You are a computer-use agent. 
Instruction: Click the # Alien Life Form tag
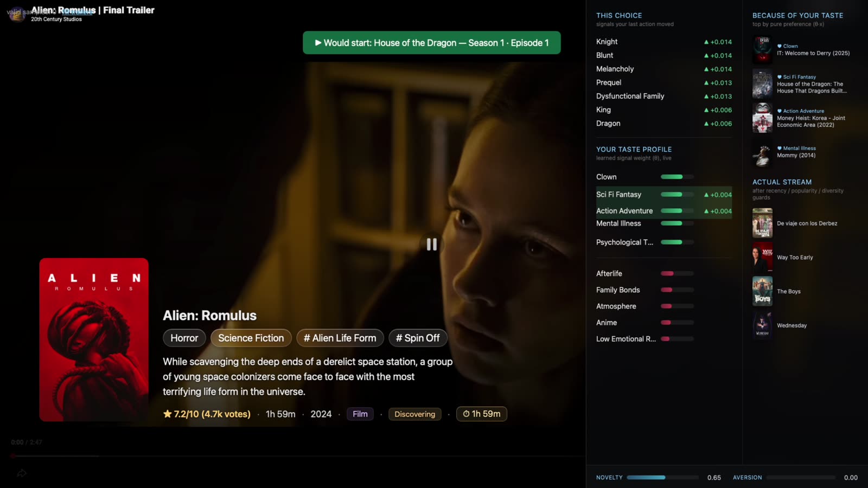coord(340,338)
